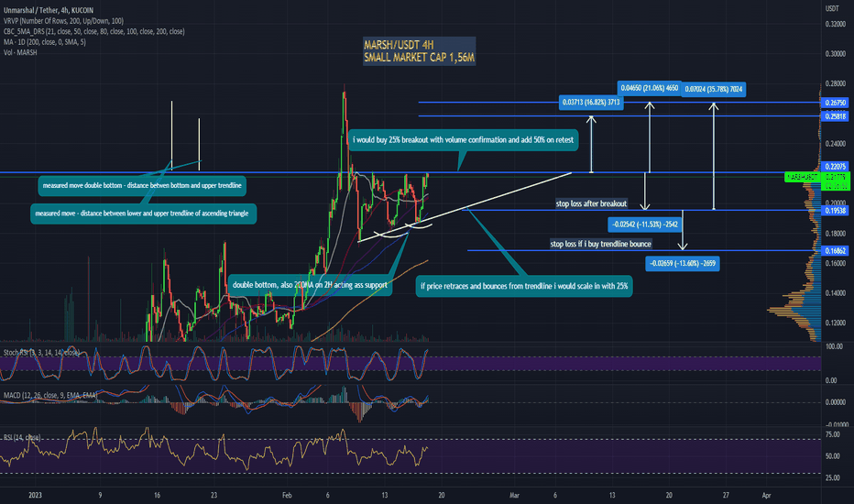Click the Apr date axis label
This screenshot has width=854, height=504.
tap(766, 495)
